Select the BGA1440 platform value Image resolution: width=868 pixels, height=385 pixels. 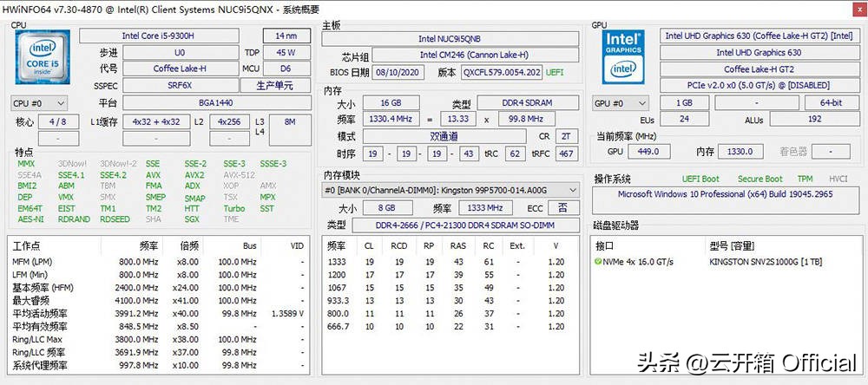pyautogui.click(x=216, y=103)
